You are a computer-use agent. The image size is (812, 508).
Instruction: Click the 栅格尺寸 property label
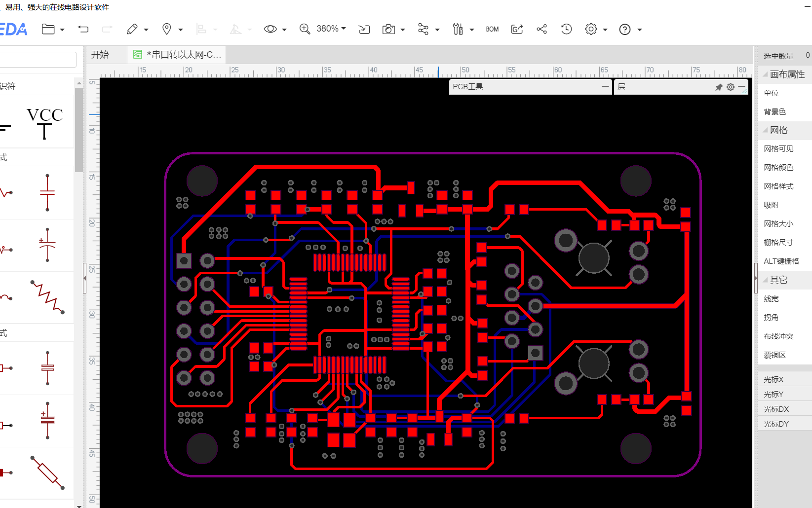click(x=778, y=242)
